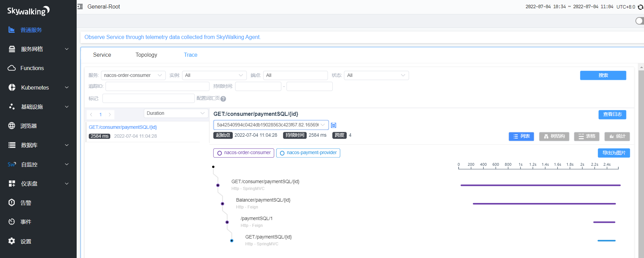This screenshot has height=258, width=644.
Task: Copy the trace ID icon
Action: click(334, 125)
